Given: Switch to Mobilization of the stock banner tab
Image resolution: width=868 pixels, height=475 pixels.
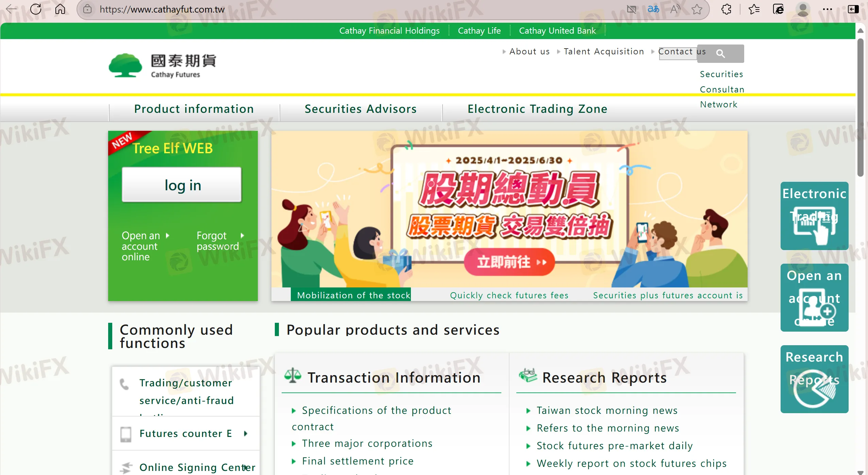Looking at the screenshot, I should click(351, 295).
